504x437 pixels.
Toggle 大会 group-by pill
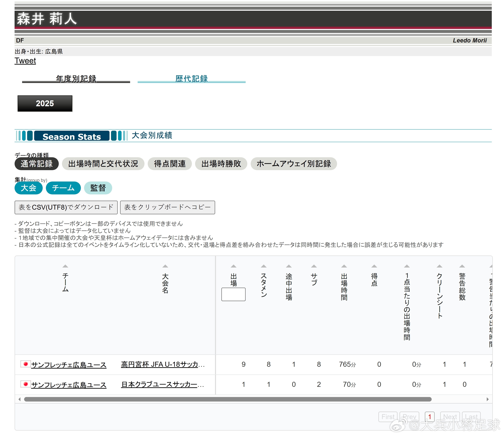pos(29,188)
